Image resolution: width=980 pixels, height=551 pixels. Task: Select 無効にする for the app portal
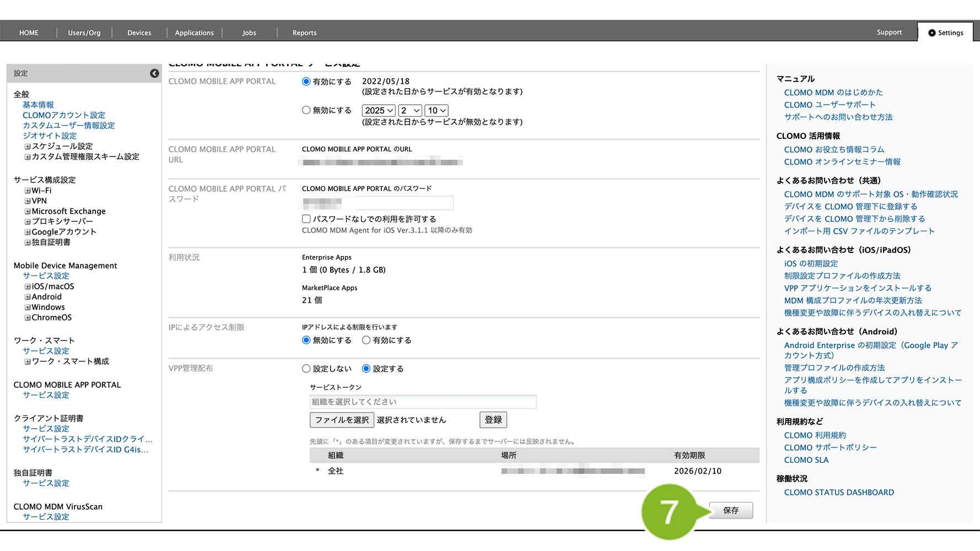point(306,110)
